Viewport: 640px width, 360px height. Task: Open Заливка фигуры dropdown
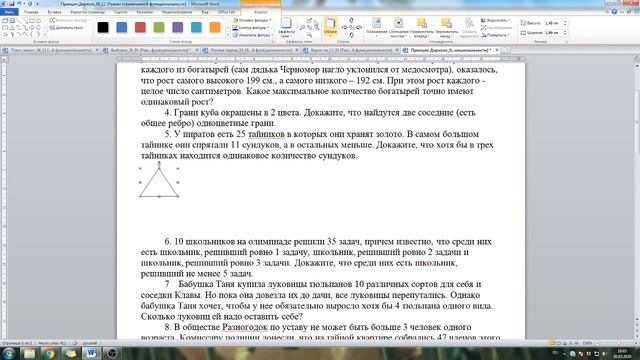252,20
